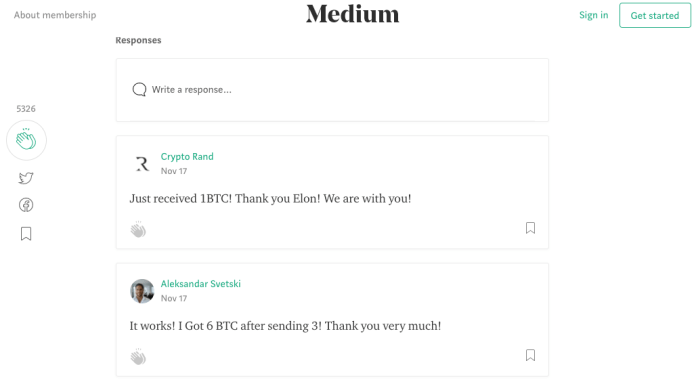Open Crypto Rand's profile link
The height and width of the screenshot is (386, 696).
[x=187, y=157]
